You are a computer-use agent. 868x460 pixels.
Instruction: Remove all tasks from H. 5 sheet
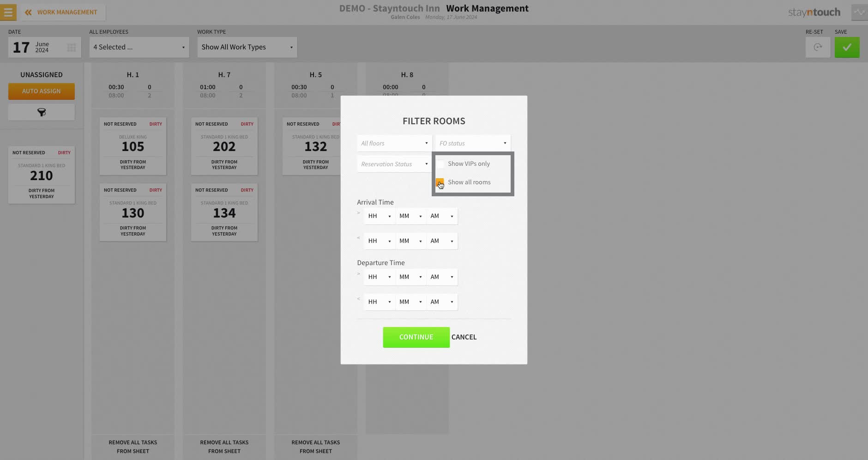pos(316,447)
